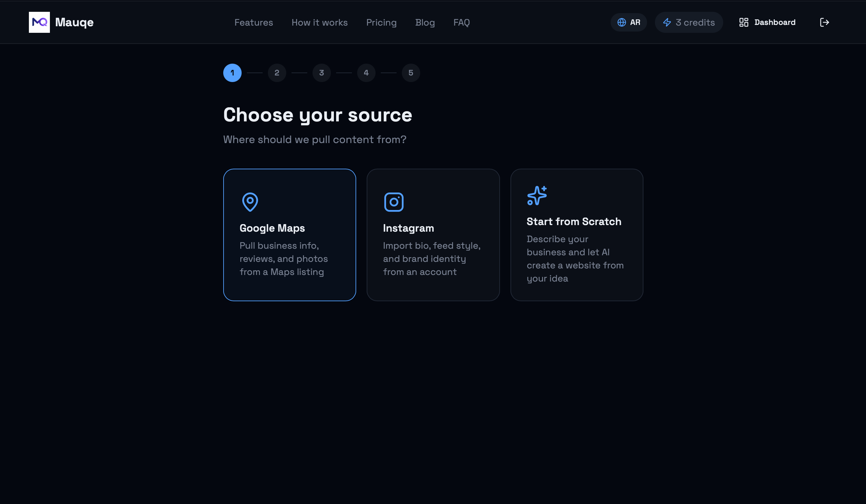Click the Mauqe brand name
The image size is (866, 504).
pos(74,22)
